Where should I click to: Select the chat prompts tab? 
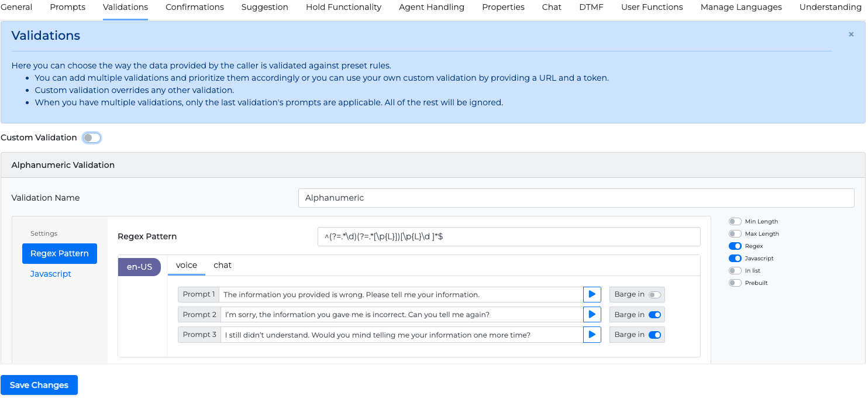(x=222, y=266)
